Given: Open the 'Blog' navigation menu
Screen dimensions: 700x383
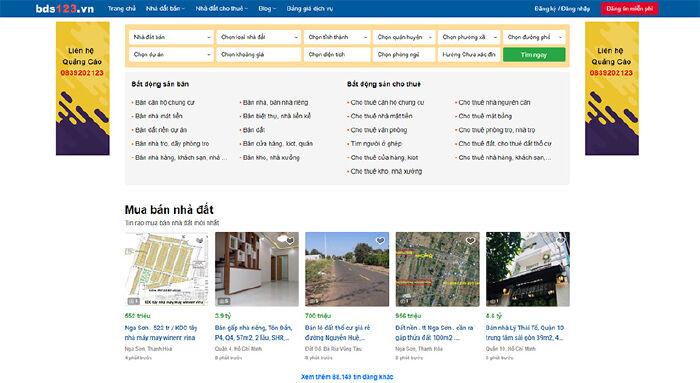Looking at the screenshot, I should [267, 8].
